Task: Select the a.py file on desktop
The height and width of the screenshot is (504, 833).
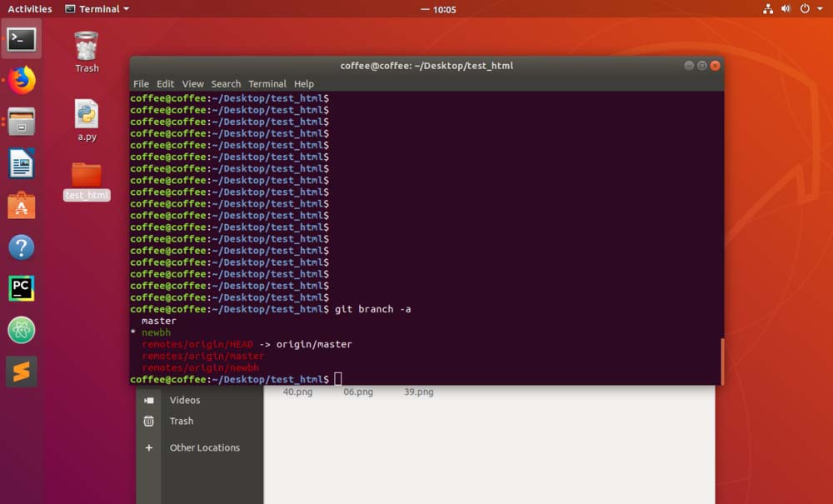Action: [87, 121]
